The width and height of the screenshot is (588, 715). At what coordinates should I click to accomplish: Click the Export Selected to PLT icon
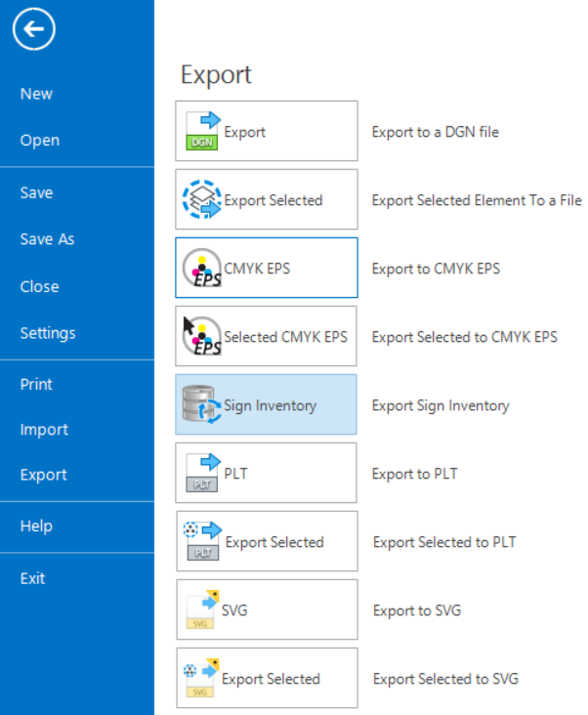(203, 542)
